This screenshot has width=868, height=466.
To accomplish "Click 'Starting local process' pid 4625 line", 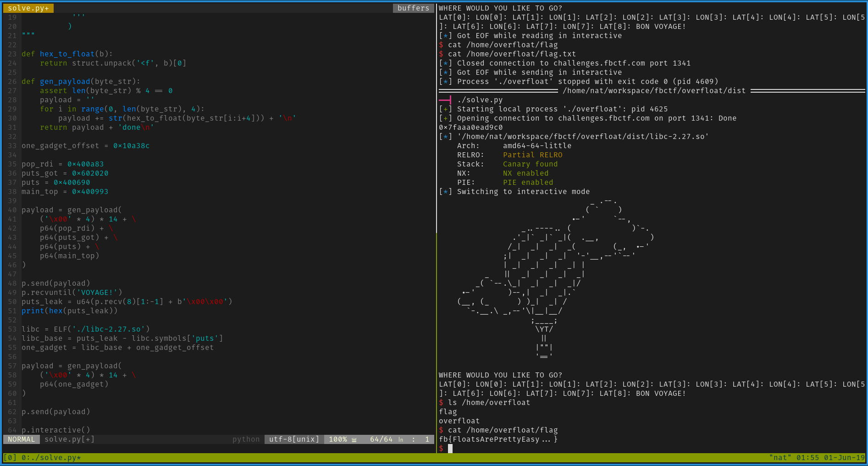I will click(x=553, y=109).
